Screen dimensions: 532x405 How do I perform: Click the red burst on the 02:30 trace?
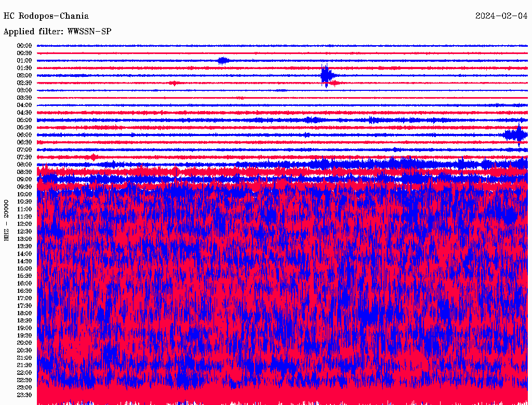tap(175, 83)
